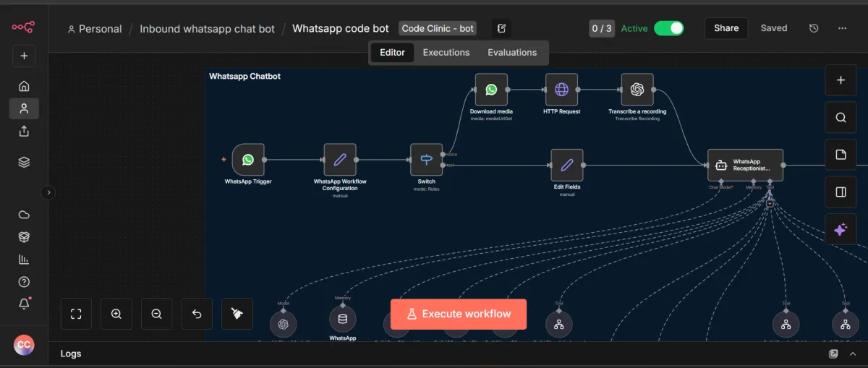Open the cloud icon in sidebar
868x368 pixels.
click(24, 214)
